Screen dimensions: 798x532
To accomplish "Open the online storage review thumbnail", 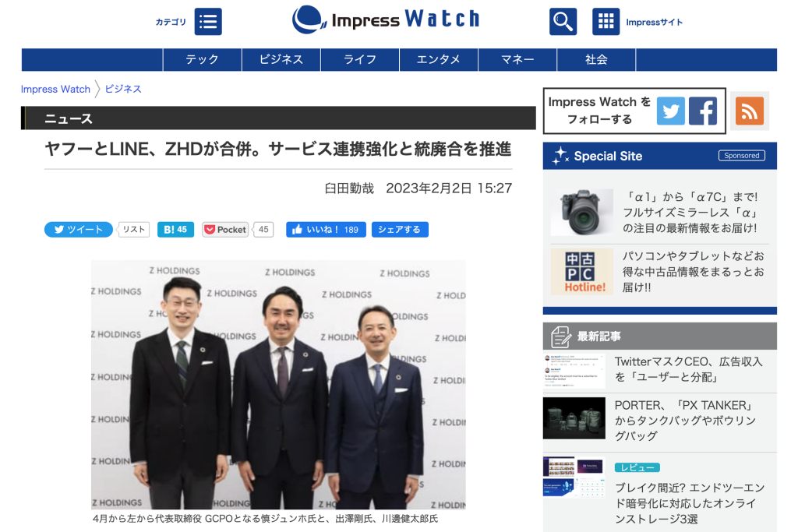I will pyautogui.click(x=574, y=477).
